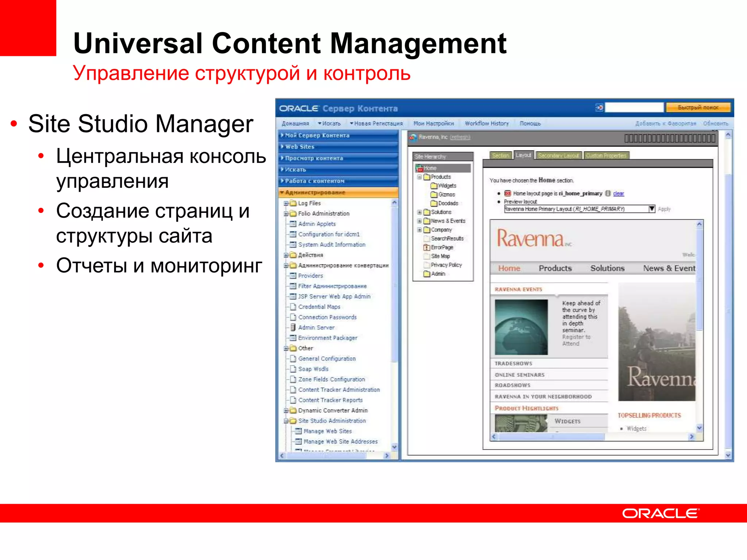Switch to the Section tab
This screenshot has width=747, height=560.
click(x=500, y=156)
